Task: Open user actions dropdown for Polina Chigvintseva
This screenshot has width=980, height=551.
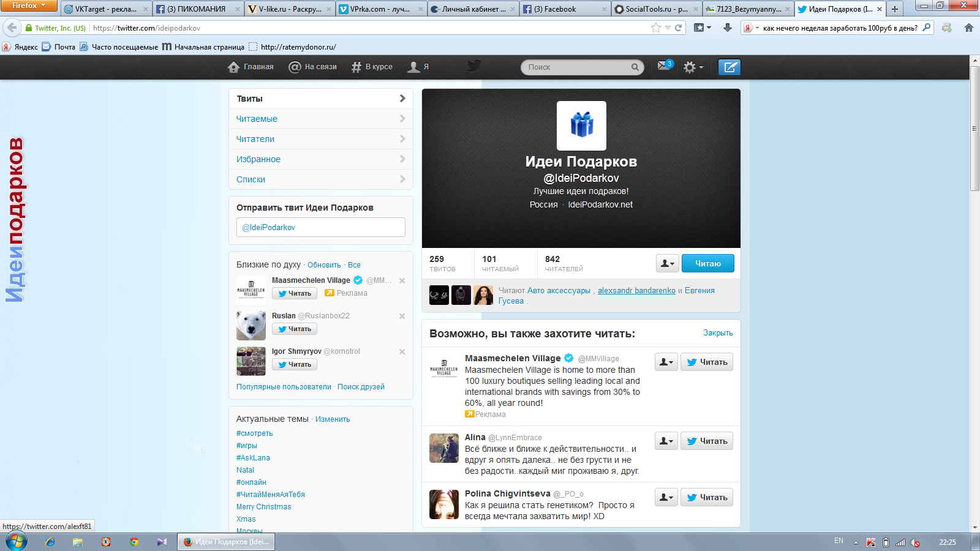Action: (666, 497)
